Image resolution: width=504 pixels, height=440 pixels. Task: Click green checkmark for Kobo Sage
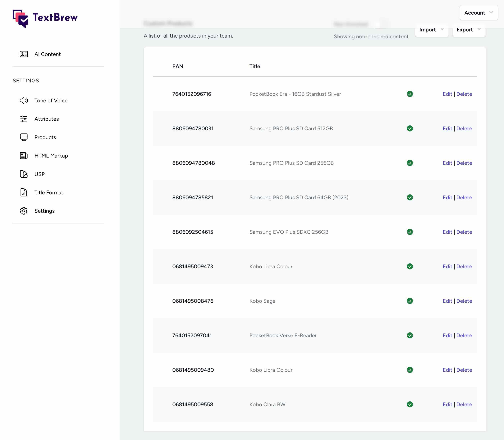click(x=410, y=301)
